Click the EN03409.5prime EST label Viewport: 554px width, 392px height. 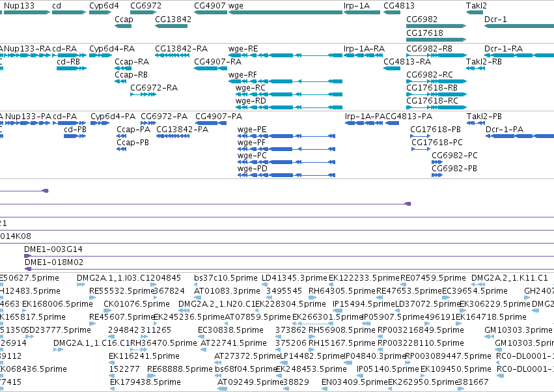point(354,382)
